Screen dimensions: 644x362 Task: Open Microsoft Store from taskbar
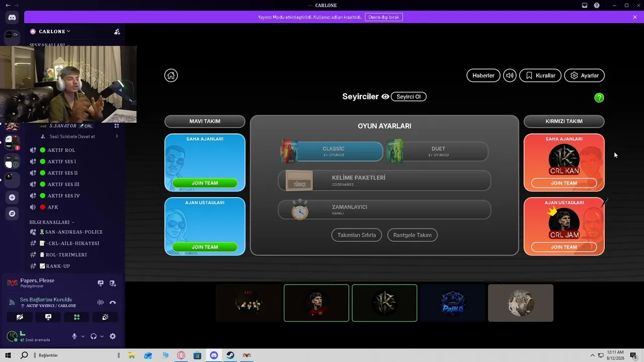(197, 355)
